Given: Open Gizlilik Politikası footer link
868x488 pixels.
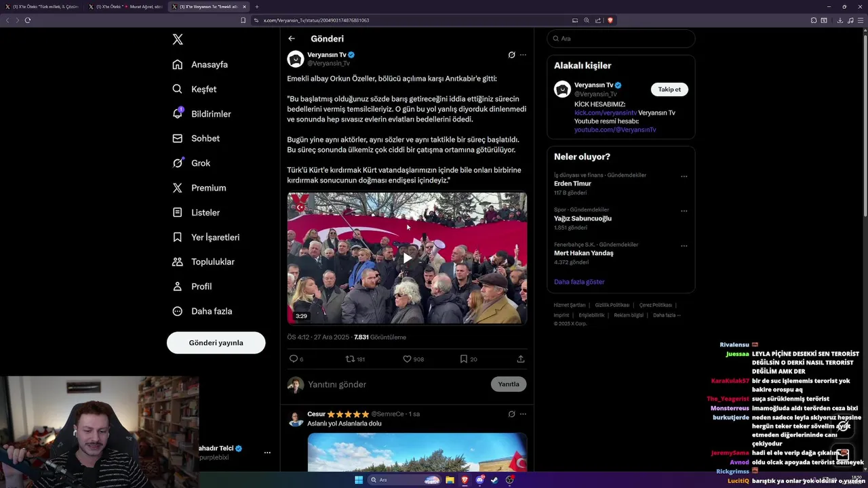Looking at the screenshot, I should coord(612,305).
